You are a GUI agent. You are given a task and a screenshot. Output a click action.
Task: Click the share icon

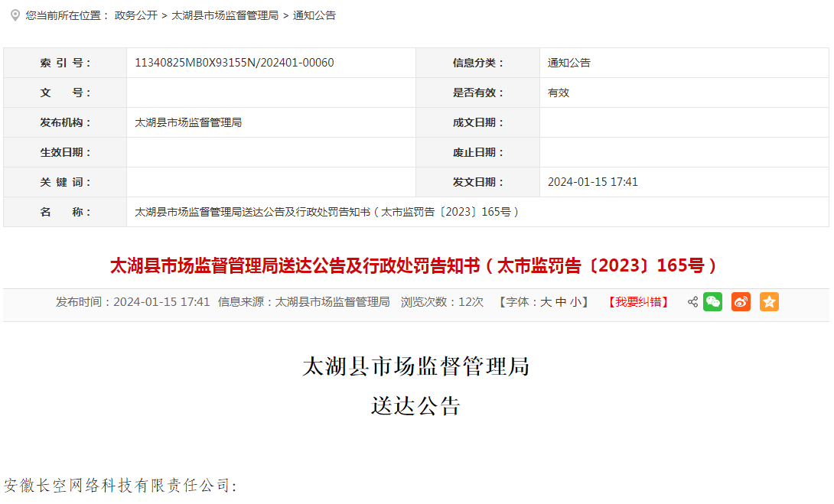[692, 302]
